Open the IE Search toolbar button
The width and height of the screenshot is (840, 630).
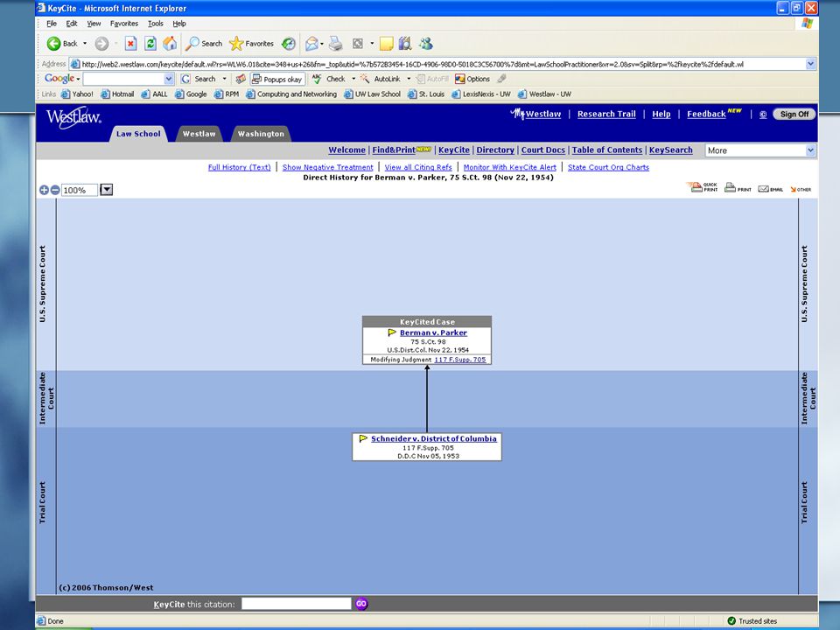coord(204,44)
